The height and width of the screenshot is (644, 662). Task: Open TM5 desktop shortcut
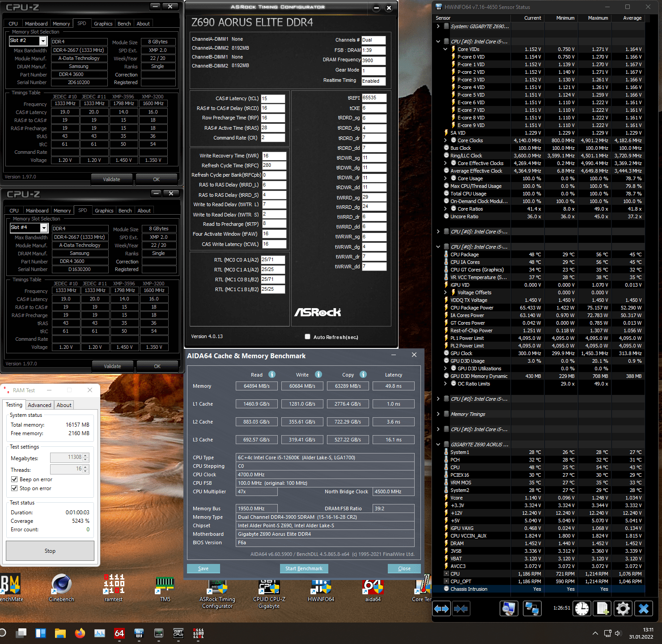[x=165, y=588]
